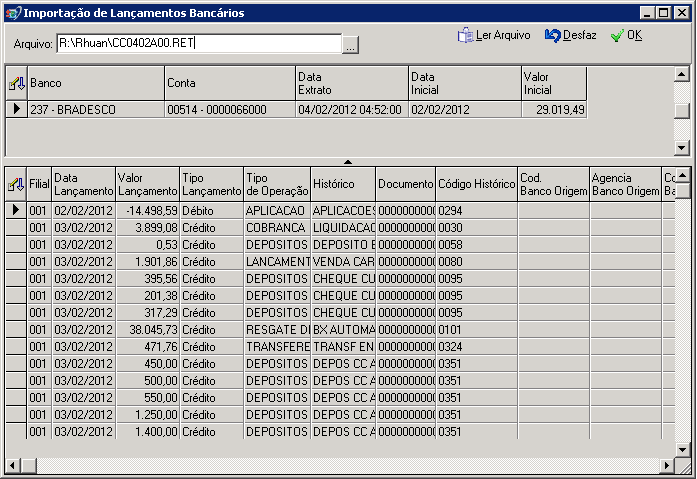The image size is (697, 479).
Task: Select the row marker of the -14.498,59 entry
Action: pyautogui.click(x=16, y=211)
